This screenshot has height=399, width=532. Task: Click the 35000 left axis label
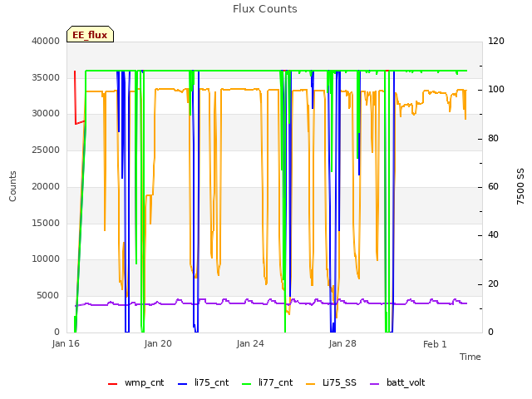coord(46,77)
